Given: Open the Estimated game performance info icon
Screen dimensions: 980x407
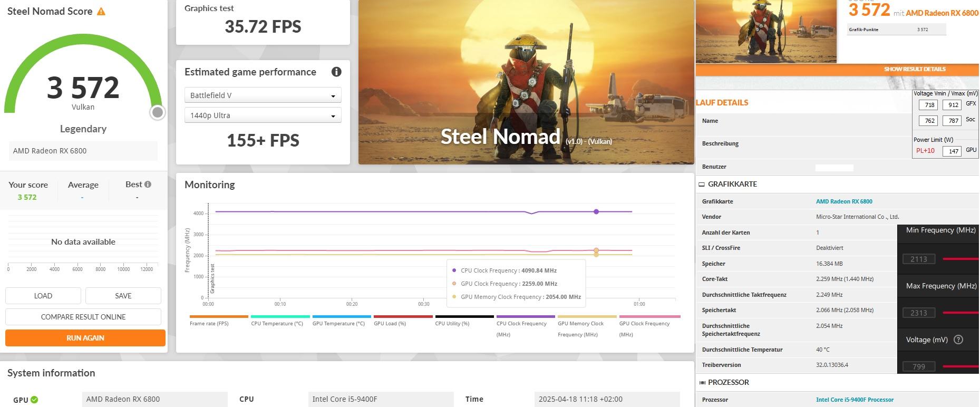Looking at the screenshot, I should (x=336, y=72).
